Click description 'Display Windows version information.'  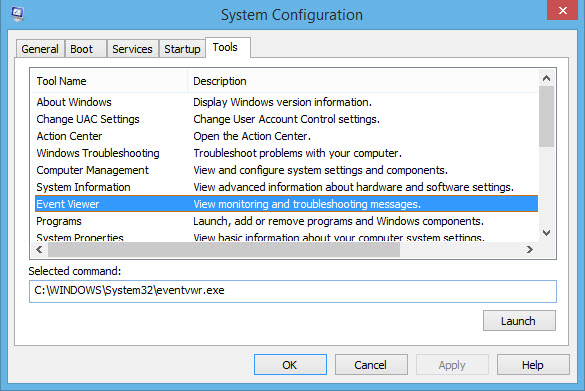282,102
